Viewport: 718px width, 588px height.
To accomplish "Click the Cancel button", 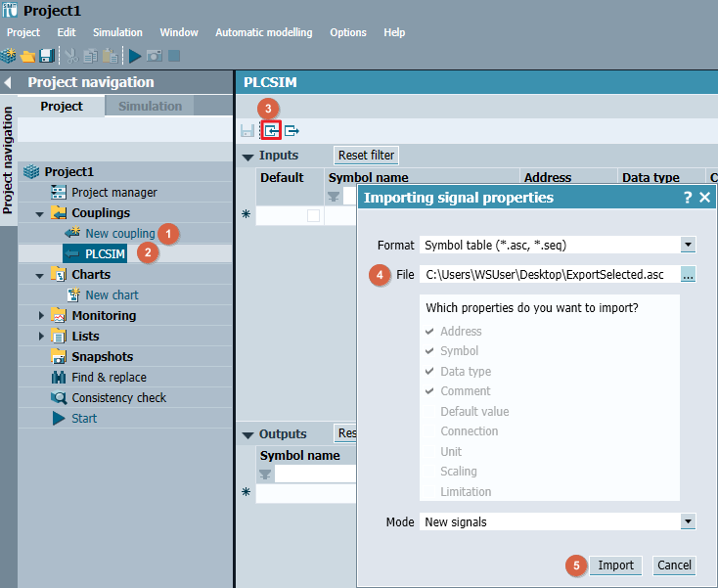I will 674,565.
